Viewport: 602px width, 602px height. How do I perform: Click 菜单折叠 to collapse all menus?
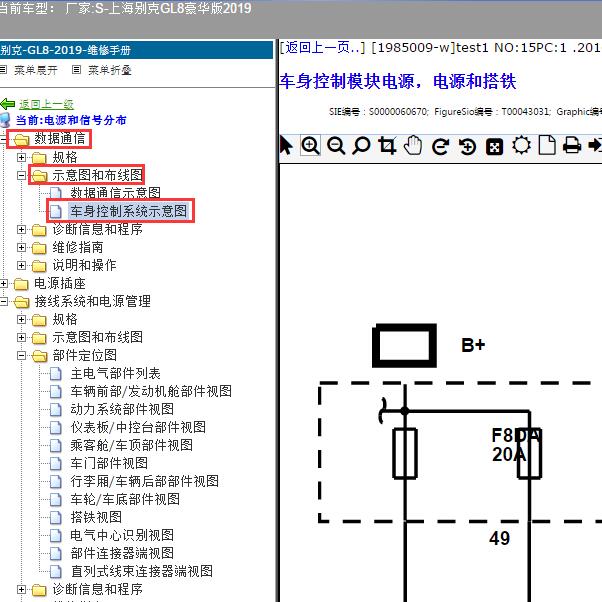(110, 70)
